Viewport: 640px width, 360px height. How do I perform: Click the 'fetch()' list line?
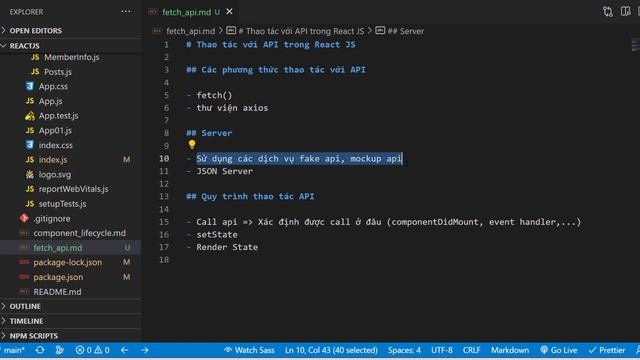click(x=214, y=95)
